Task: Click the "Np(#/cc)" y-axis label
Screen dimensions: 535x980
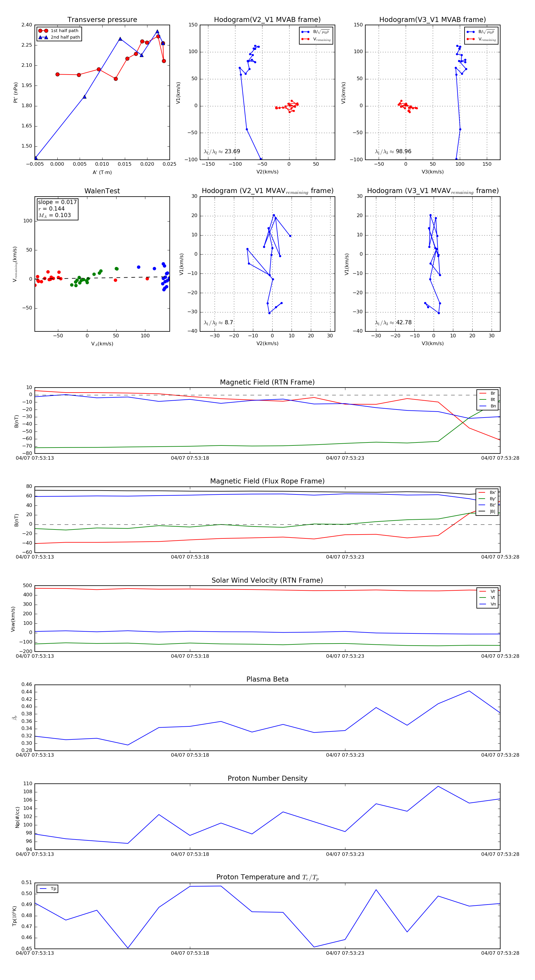Action: [17, 817]
